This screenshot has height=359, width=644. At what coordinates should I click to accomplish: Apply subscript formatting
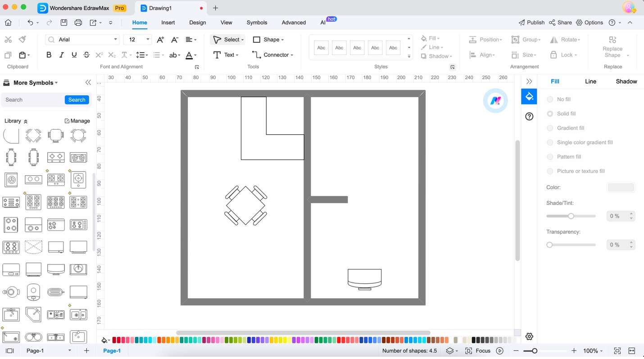112,55
